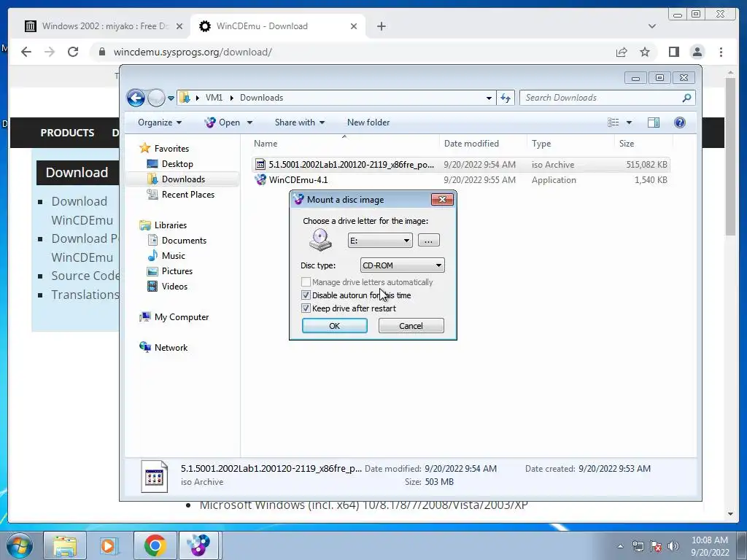The image size is (747, 560).
Task: Click the Explorer Forward navigation arrow
Action: [156, 98]
